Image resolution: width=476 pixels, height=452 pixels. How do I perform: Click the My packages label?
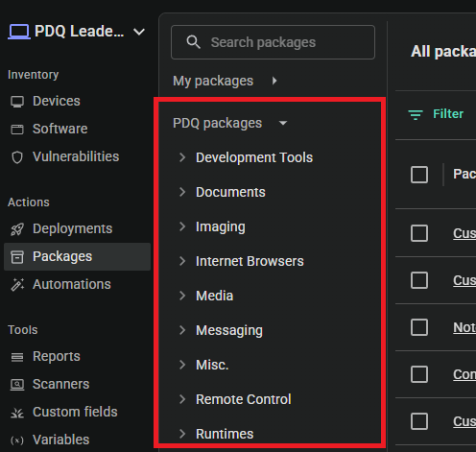213,81
